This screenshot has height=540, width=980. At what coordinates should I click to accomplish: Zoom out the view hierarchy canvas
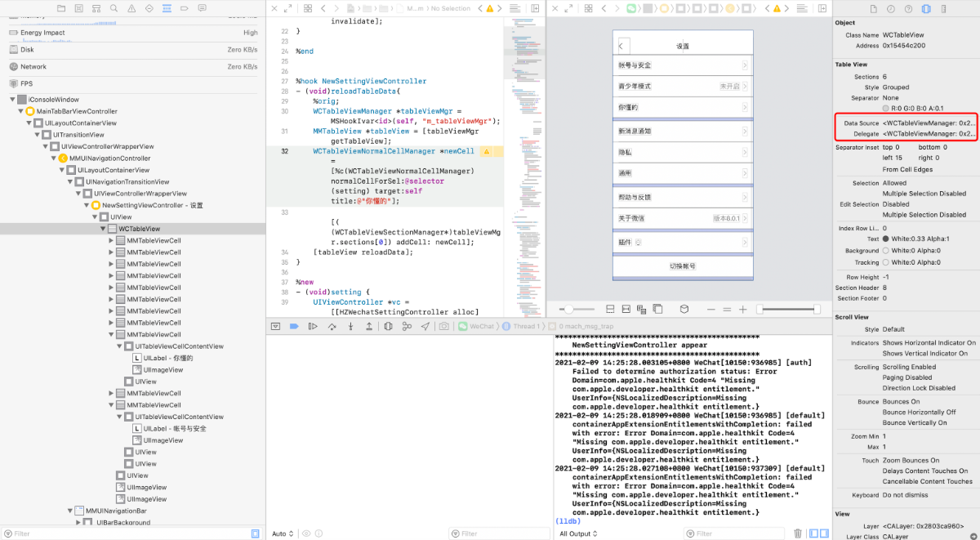point(711,310)
